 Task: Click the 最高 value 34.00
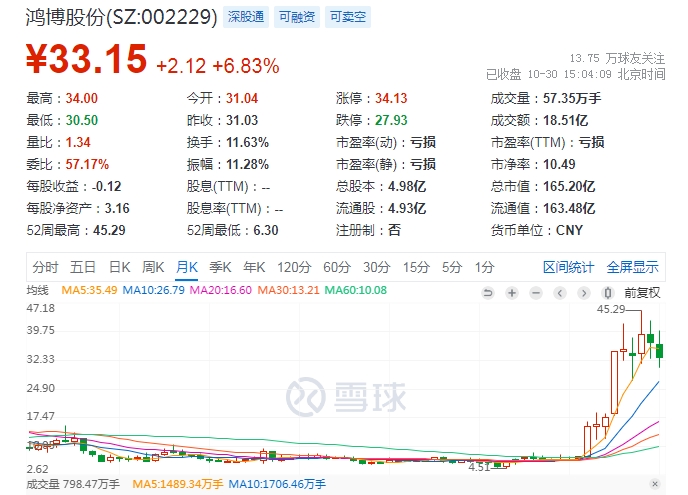pyautogui.click(x=82, y=98)
